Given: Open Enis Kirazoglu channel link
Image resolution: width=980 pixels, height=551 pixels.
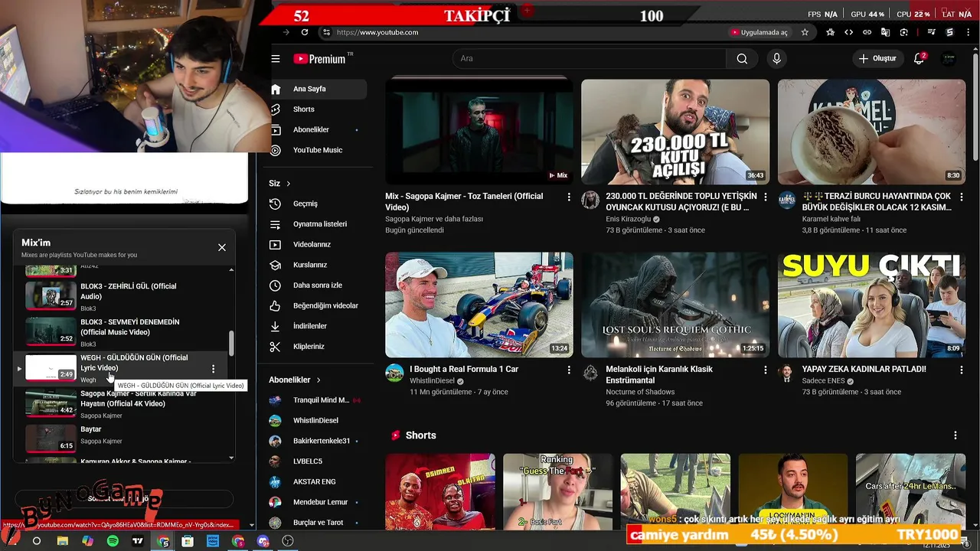Looking at the screenshot, I should (628, 219).
